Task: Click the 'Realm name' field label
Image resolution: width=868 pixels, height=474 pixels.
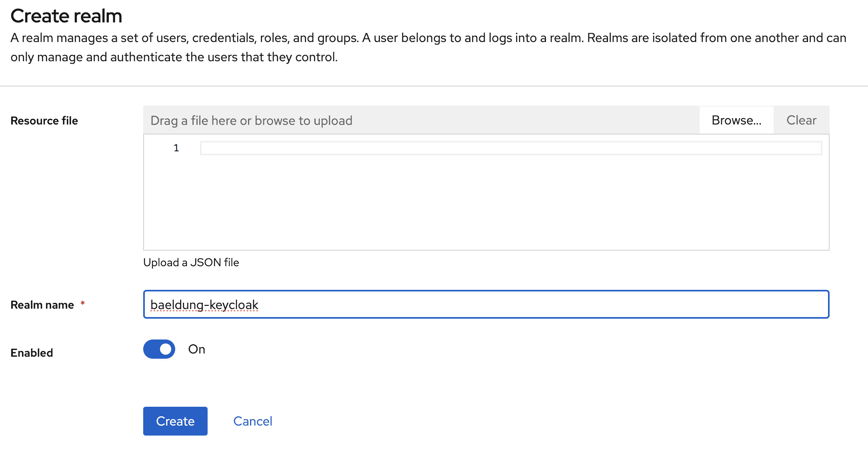Action: click(x=42, y=305)
